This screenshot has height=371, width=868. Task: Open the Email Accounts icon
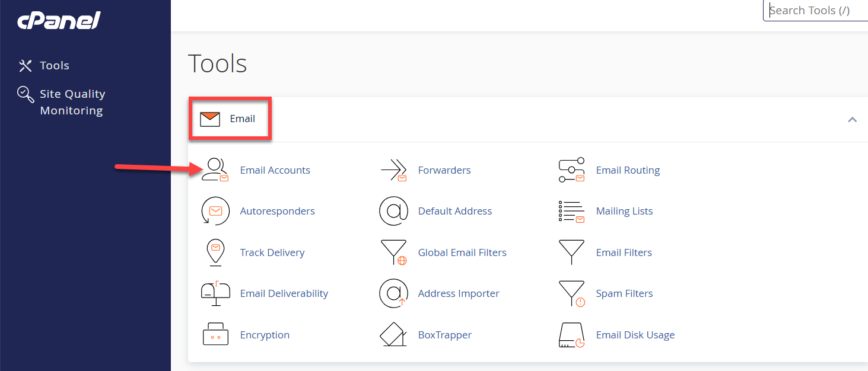[215, 170]
